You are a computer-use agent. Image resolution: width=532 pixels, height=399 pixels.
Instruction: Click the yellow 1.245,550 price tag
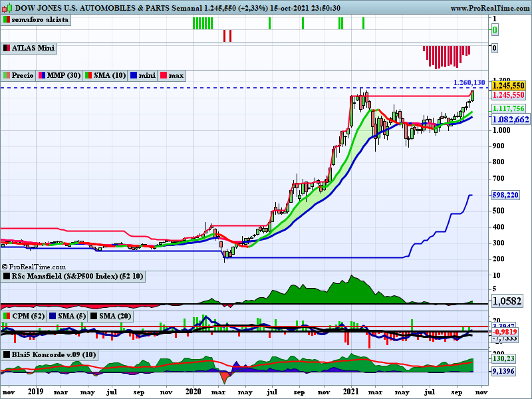508,86
